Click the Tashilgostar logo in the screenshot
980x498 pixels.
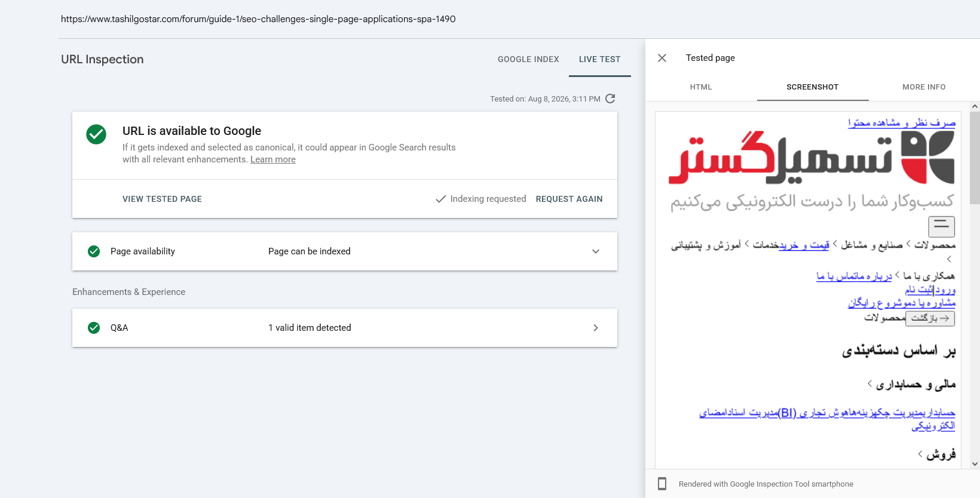[811, 158]
